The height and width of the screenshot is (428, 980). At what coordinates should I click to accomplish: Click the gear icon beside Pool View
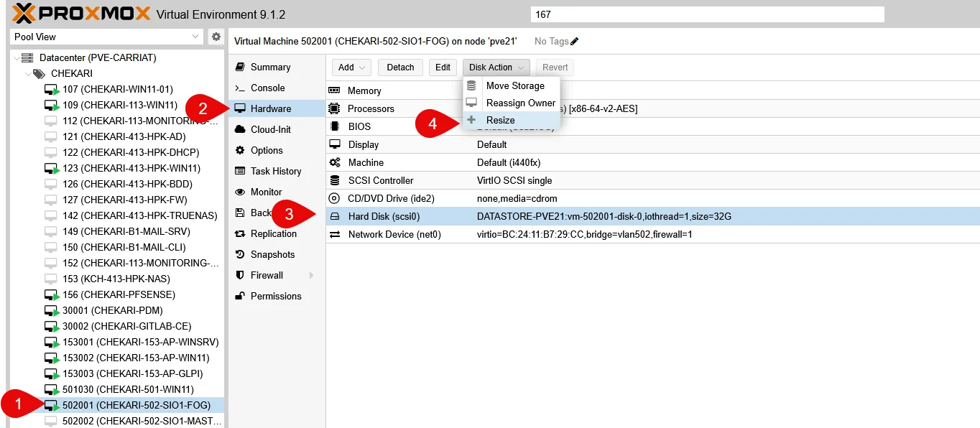point(216,37)
